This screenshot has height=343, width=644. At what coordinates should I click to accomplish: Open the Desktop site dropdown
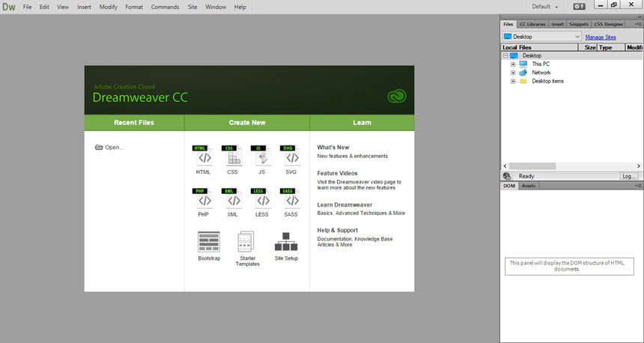tap(541, 37)
